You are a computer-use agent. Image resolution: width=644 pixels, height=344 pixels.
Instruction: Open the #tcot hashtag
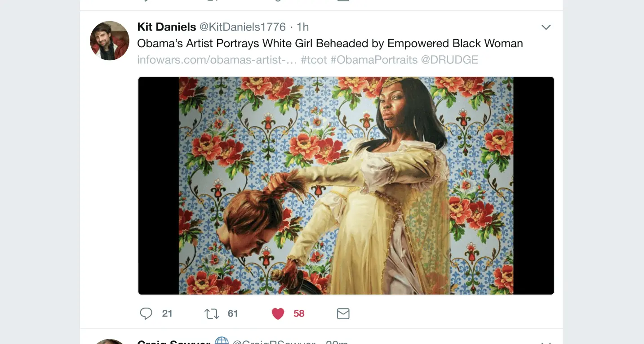(x=314, y=59)
